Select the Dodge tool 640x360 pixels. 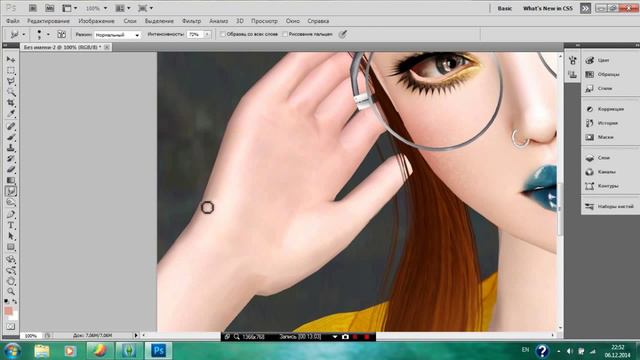(11, 202)
